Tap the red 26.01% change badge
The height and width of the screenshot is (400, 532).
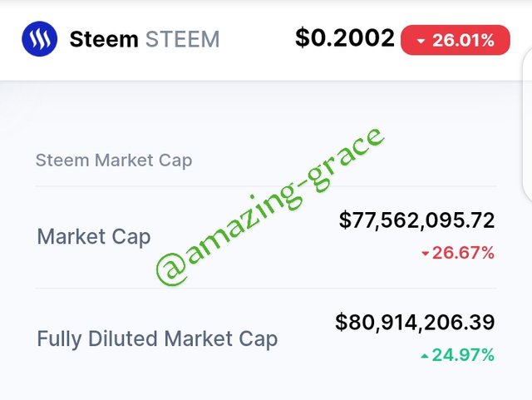coord(456,40)
